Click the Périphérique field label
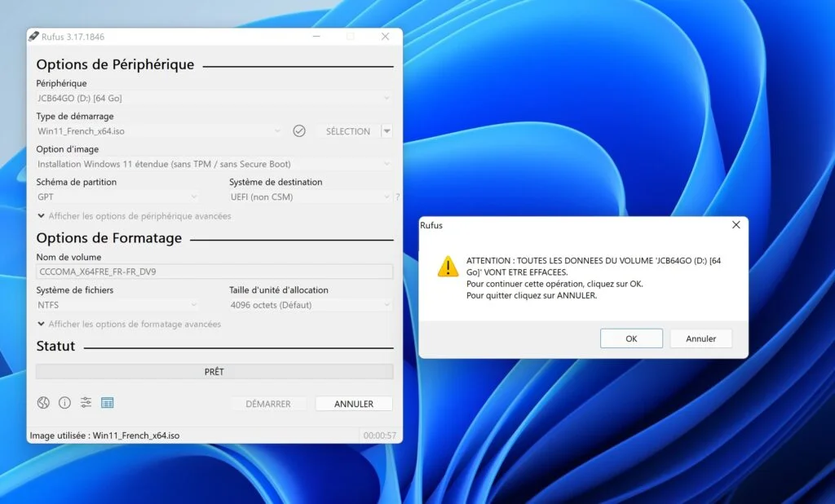Screen dimensions: 835x504 [61, 83]
